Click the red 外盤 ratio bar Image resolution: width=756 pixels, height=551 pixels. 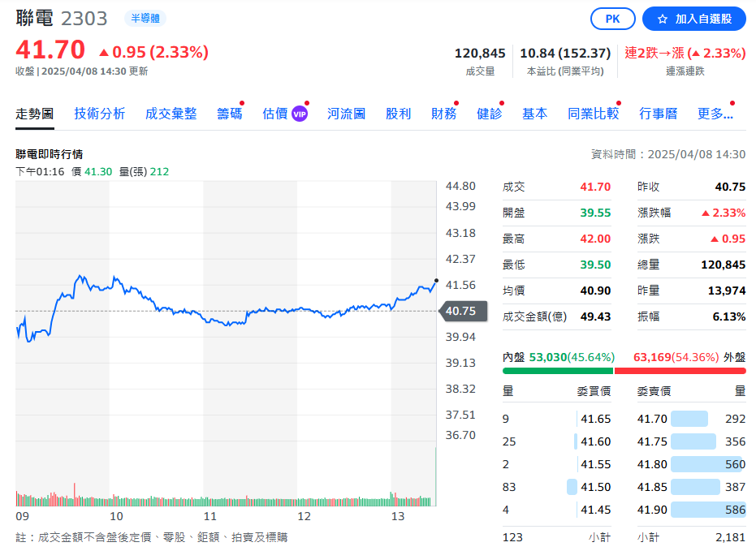(680, 371)
